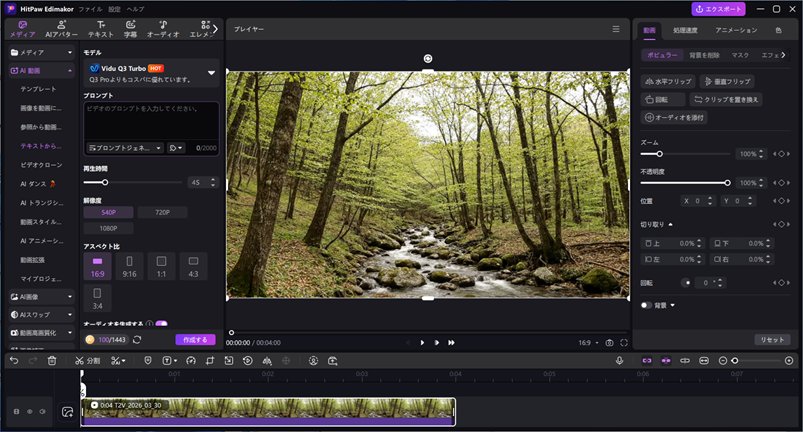803x432 pixels.
Task: Toggle the audio generation switch
Action: click(161, 323)
